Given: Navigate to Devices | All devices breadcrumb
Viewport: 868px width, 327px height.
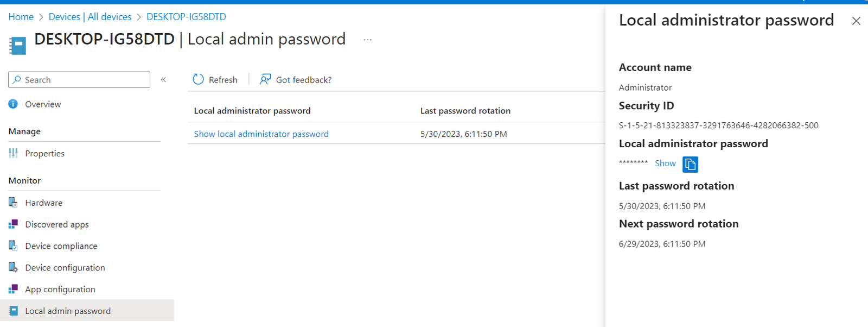Looking at the screenshot, I should click(90, 17).
